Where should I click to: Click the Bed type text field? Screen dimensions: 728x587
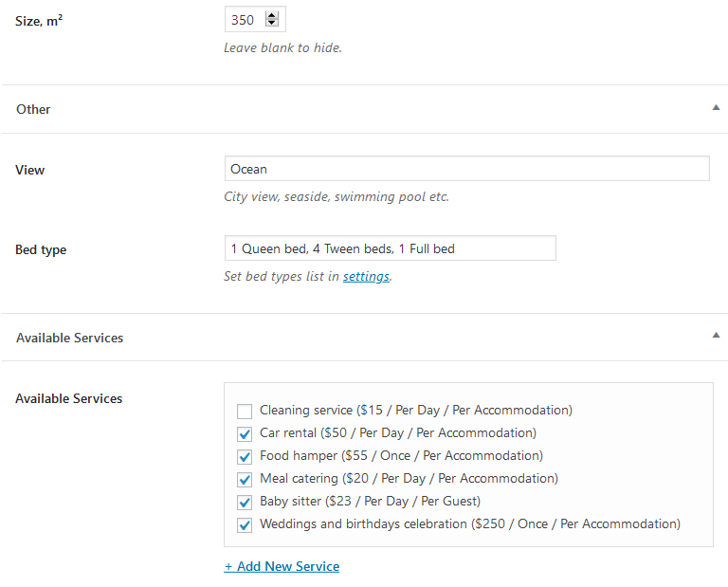pos(390,248)
